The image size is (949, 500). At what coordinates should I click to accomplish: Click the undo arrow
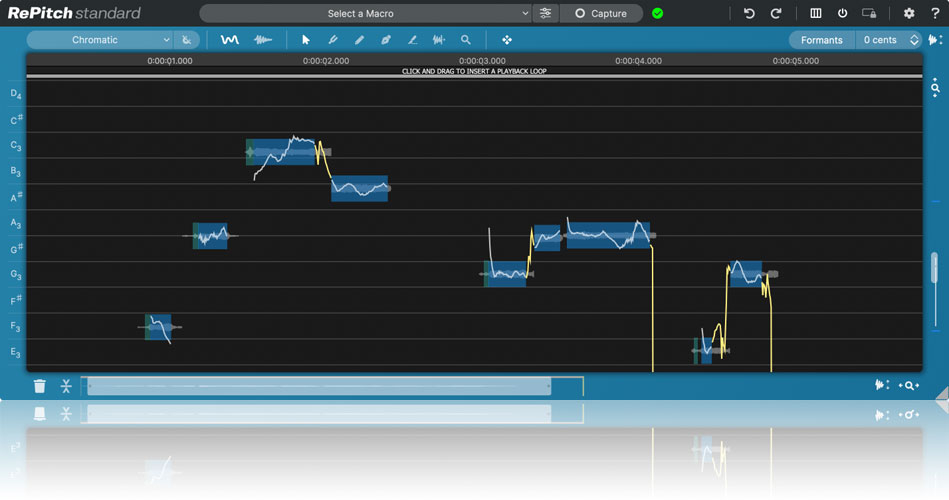(x=749, y=14)
